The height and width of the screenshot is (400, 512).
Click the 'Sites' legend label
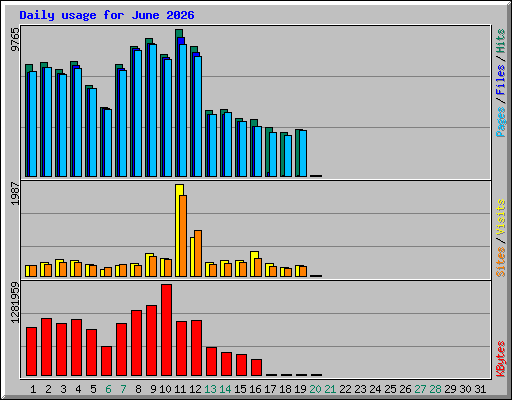[x=500, y=262]
